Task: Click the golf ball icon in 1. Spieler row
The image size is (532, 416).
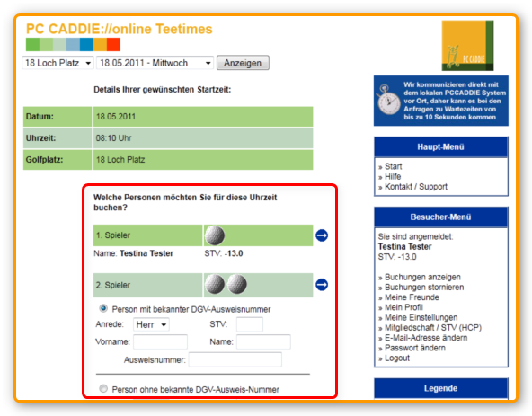Action: [x=215, y=235]
